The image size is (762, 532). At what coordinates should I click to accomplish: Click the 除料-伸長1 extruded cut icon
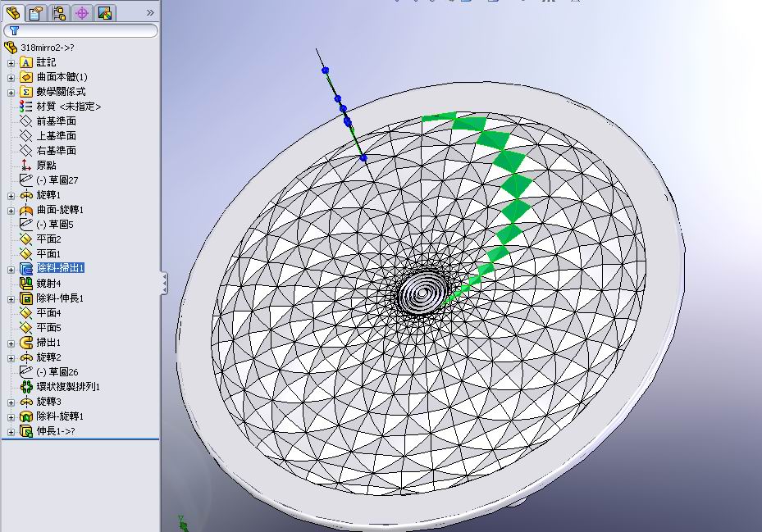(x=25, y=298)
